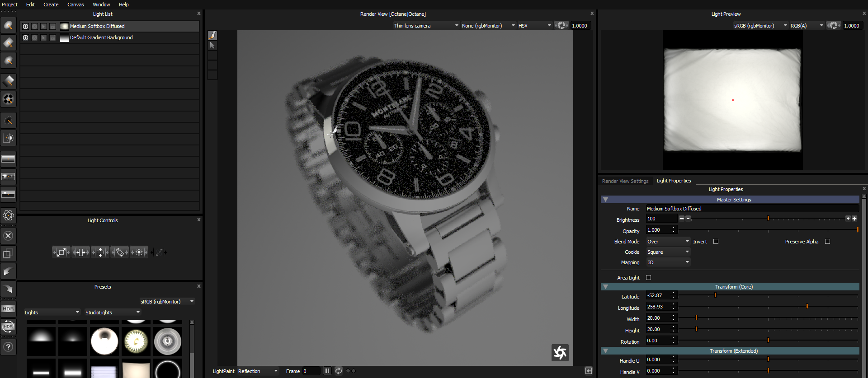Screen dimensions: 868x378
Task: Collapse the Master Settings section
Action: [605, 200]
